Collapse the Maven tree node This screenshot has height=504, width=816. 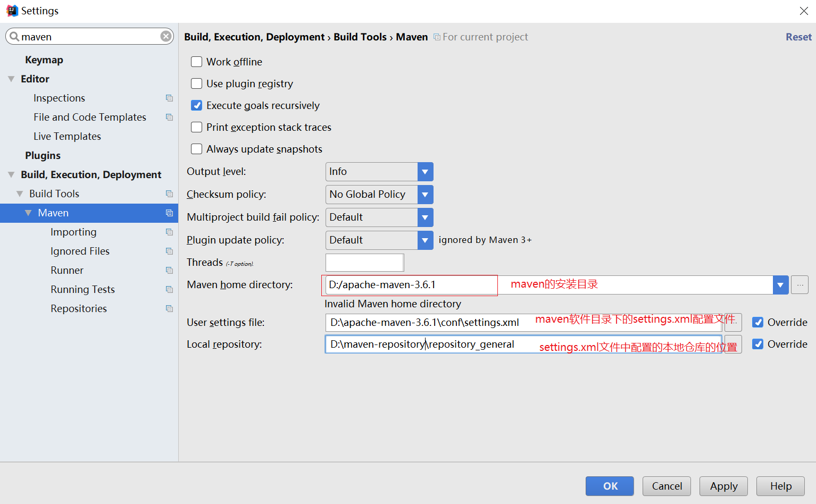pos(28,213)
